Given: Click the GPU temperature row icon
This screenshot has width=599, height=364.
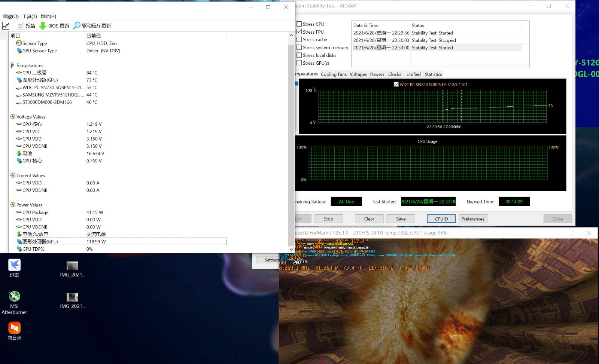Looking at the screenshot, I should pos(19,80).
